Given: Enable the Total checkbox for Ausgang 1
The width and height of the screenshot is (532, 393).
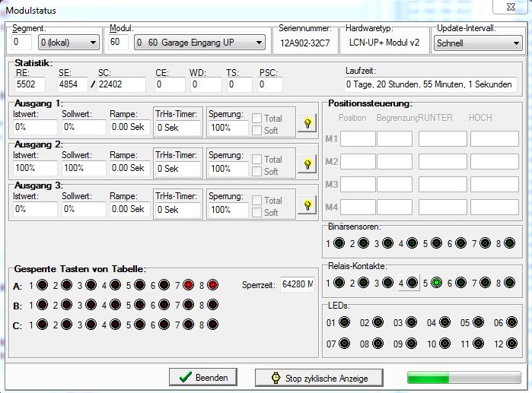Looking at the screenshot, I should [x=257, y=118].
